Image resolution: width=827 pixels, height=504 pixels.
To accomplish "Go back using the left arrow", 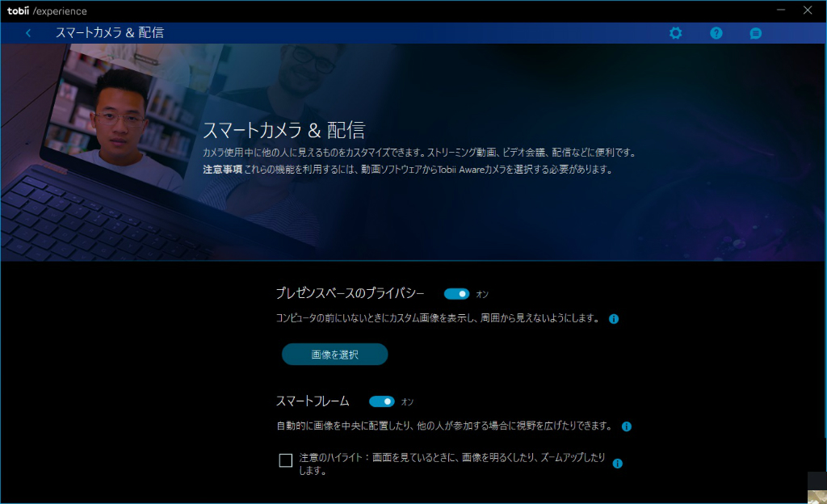I will pos(28,33).
